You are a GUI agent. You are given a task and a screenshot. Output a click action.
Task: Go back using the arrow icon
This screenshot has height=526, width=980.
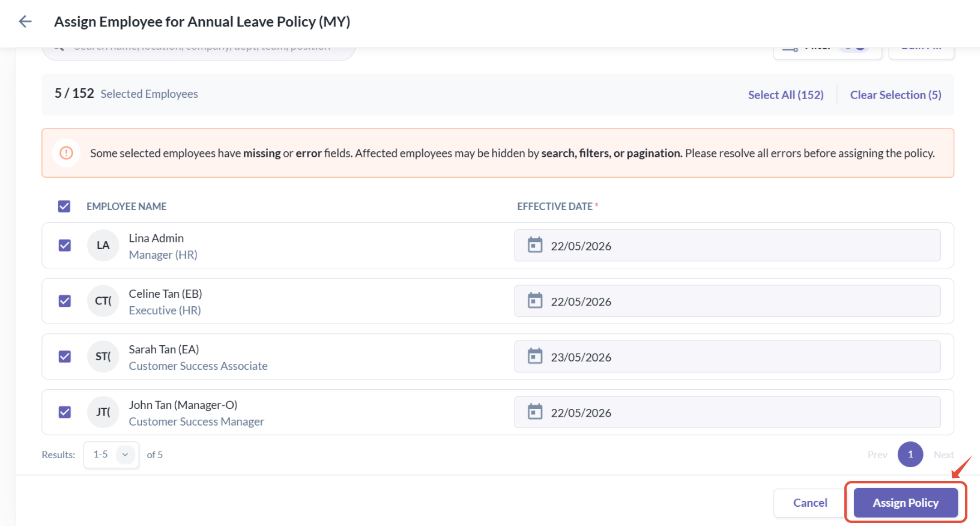[x=25, y=22]
